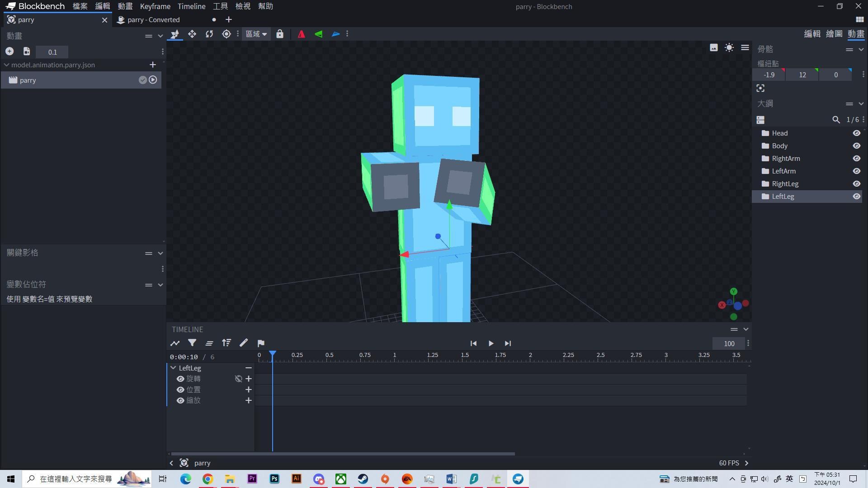The image size is (868, 488).
Task: Open the Keyframe menu
Action: click(155, 6)
